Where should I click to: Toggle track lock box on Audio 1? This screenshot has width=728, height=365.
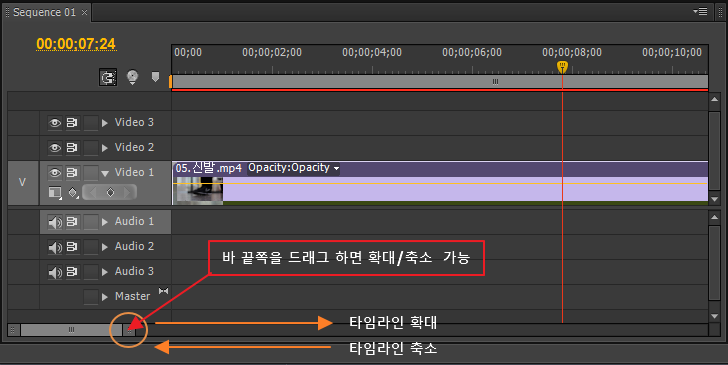tap(91, 222)
